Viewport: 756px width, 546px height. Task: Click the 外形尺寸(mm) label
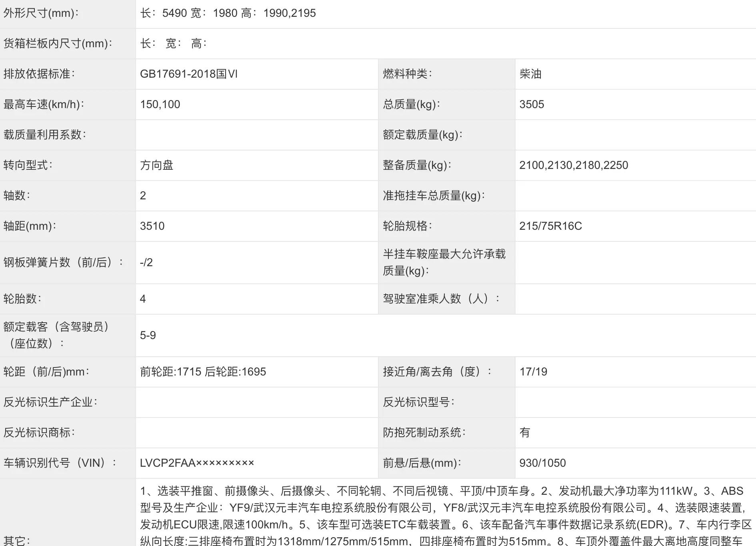41,13
